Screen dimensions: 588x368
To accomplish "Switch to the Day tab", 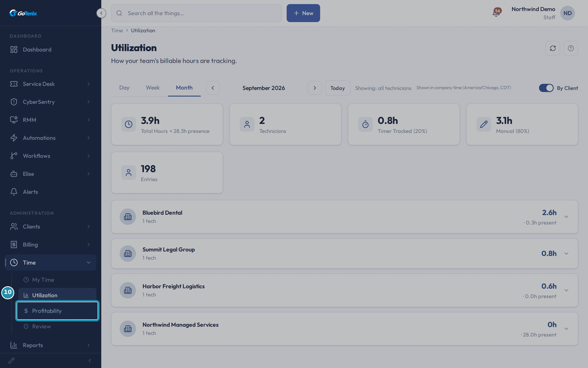I will 124,88.
